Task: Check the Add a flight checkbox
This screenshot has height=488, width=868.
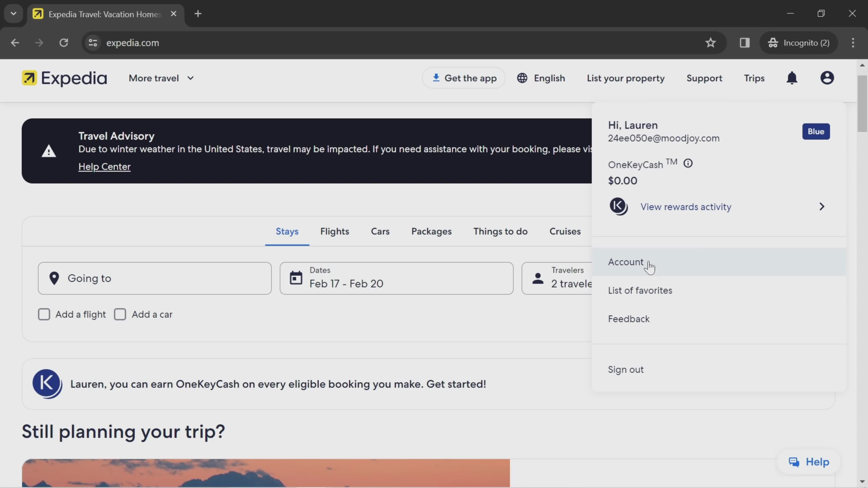Action: pyautogui.click(x=44, y=314)
